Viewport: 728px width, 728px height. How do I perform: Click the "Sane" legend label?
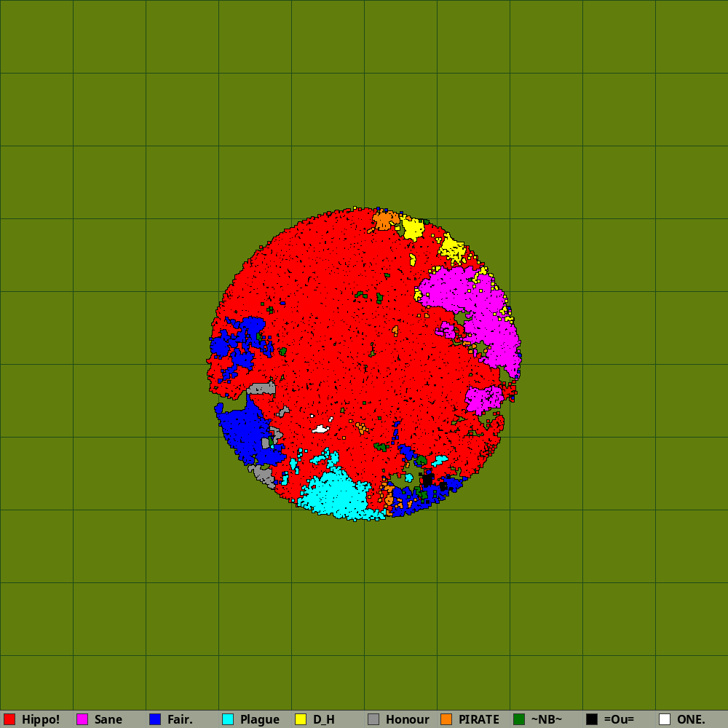pyautogui.click(x=108, y=720)
